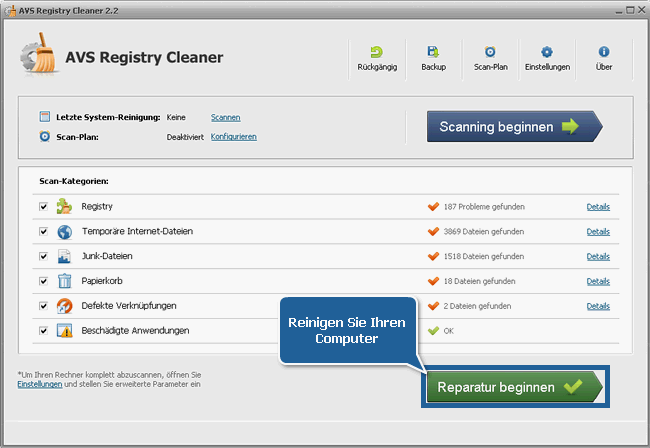Open the Scan-Plan scheduler icon
Screen dimensions: 650x448
(x=490, y=52)
